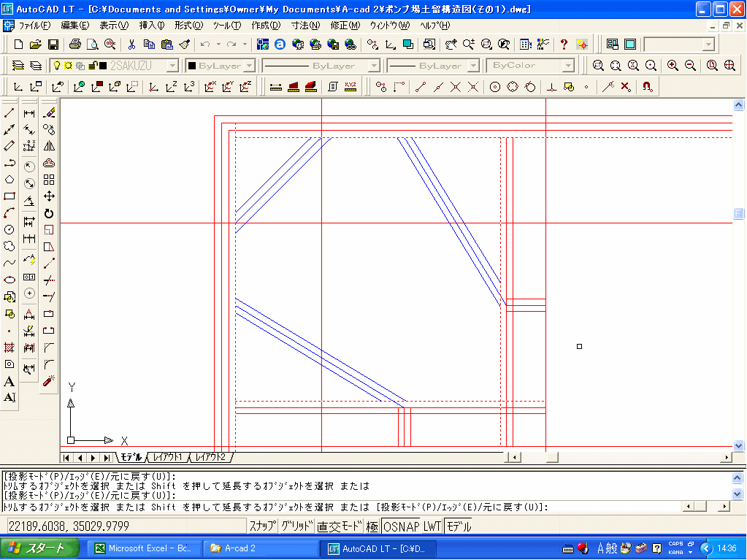The width and height of the screenshot is (747, 560).
Task: Select the Array tool
Action: tap(49, 180)
